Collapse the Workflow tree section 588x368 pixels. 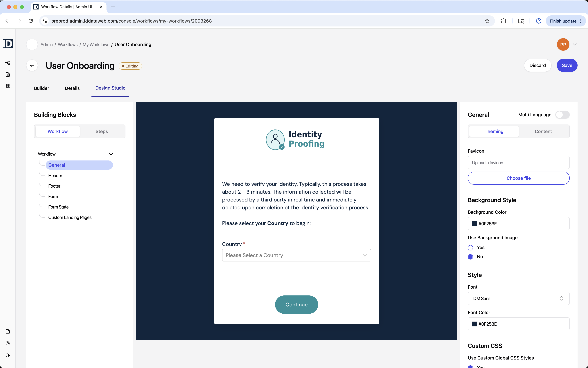111,154
